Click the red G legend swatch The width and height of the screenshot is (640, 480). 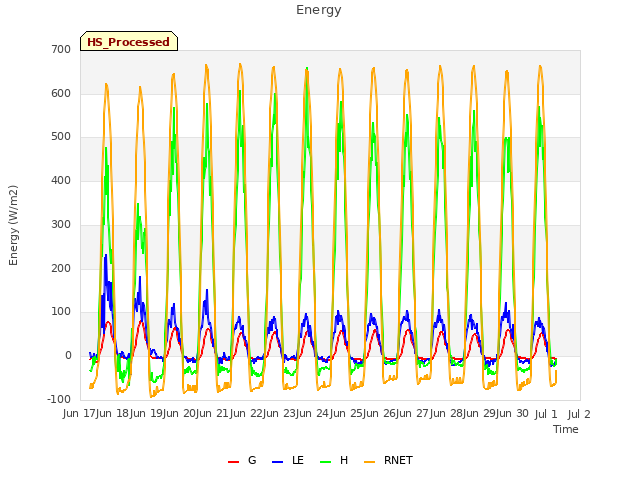pos(233,462)
